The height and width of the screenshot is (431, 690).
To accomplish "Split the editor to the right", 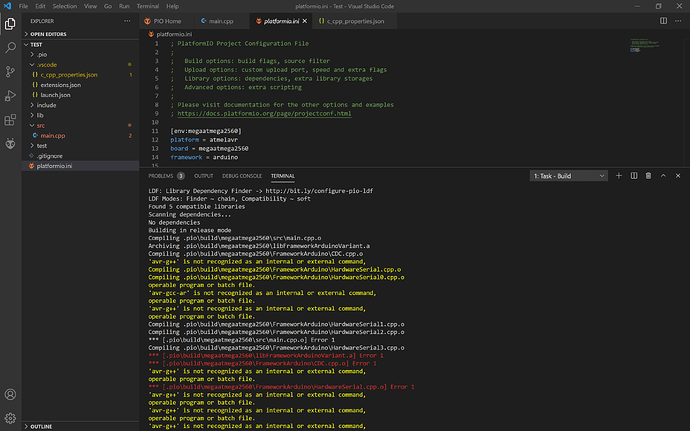I will [x=663, y=21].
